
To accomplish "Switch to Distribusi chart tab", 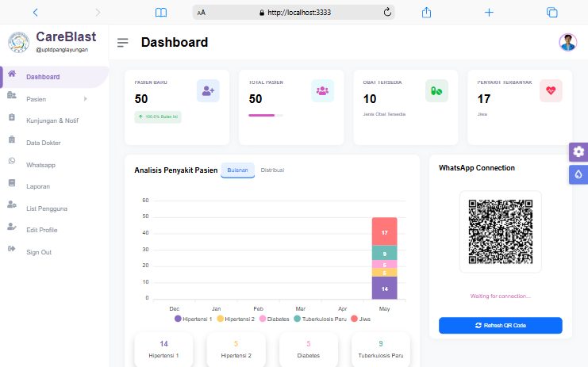I will tap(272, 170).
